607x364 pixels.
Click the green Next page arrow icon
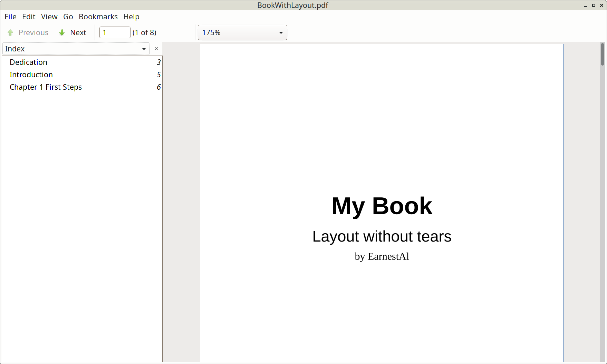(x=62, y=32)
